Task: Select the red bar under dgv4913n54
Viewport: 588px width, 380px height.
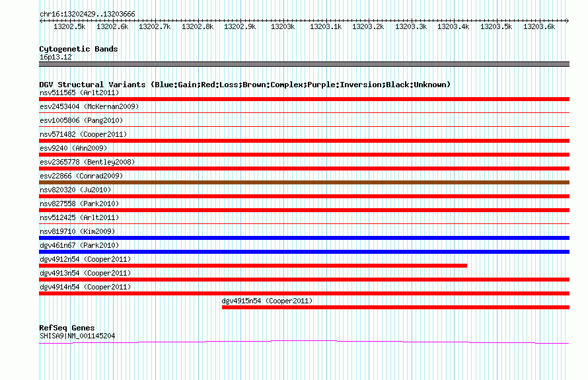Action: click(x=304, y=280)
